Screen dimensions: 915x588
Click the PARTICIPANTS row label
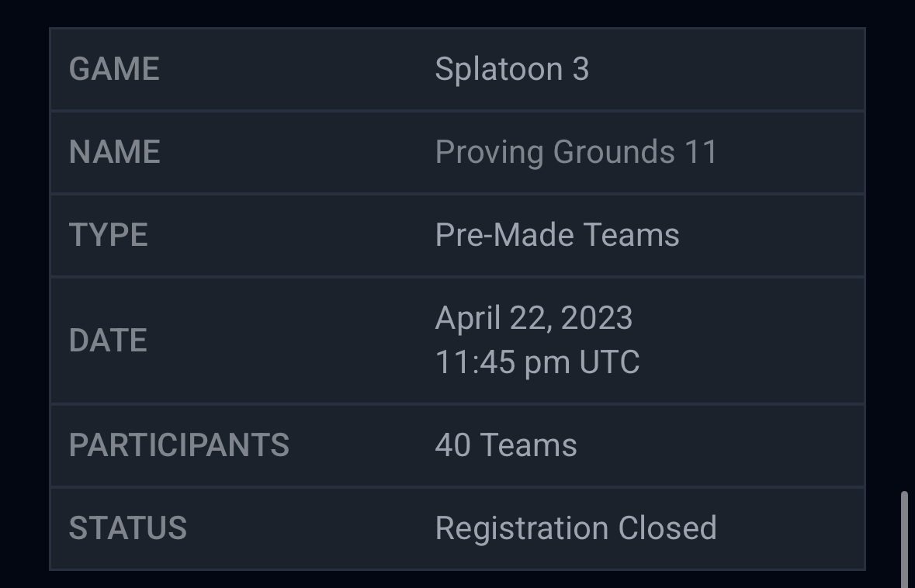pyautogui.click(x=178, y=445)
